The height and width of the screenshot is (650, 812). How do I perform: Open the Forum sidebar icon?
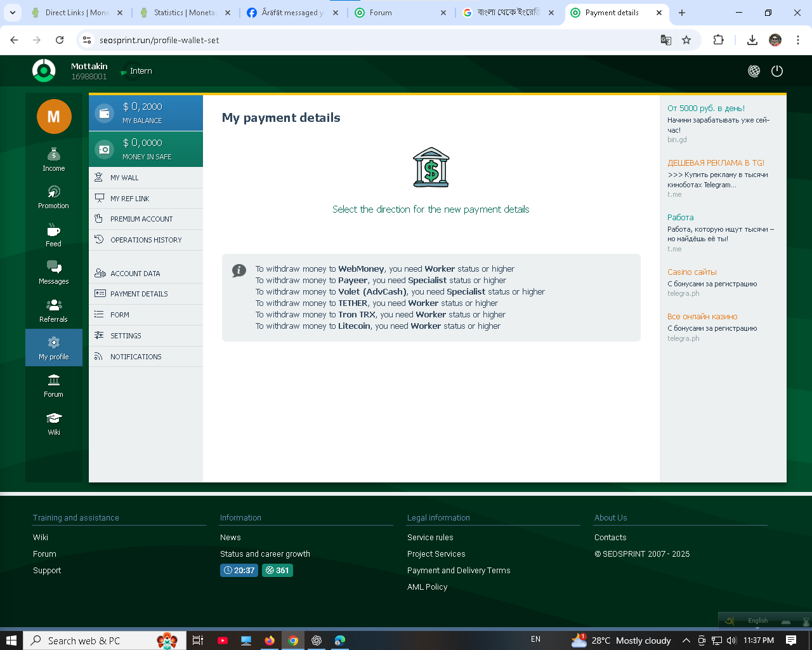point(54,385)
